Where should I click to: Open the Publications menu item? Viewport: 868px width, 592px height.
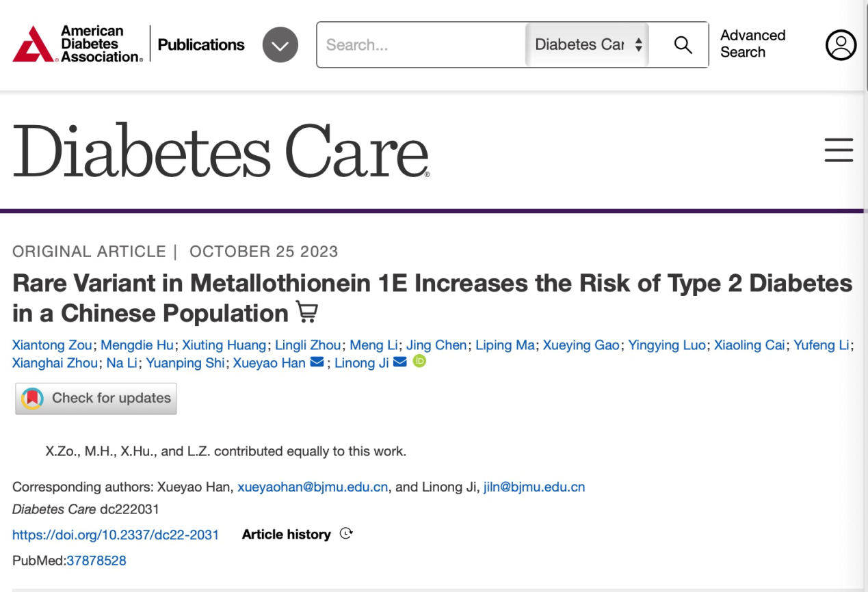pos(201,45)
